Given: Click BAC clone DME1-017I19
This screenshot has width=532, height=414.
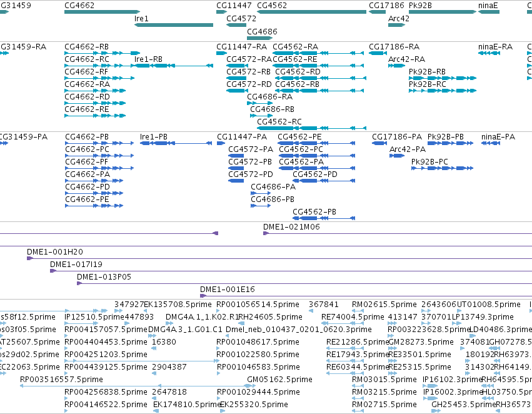Looking at the screenshot, I should [x=76, y=265].
